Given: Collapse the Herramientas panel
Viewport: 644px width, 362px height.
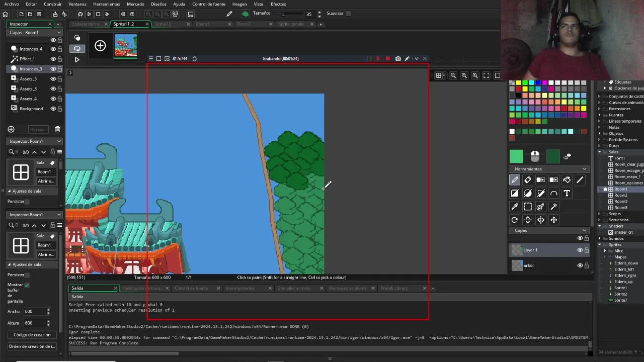Looking at the screenshot, I should point(584,169).
